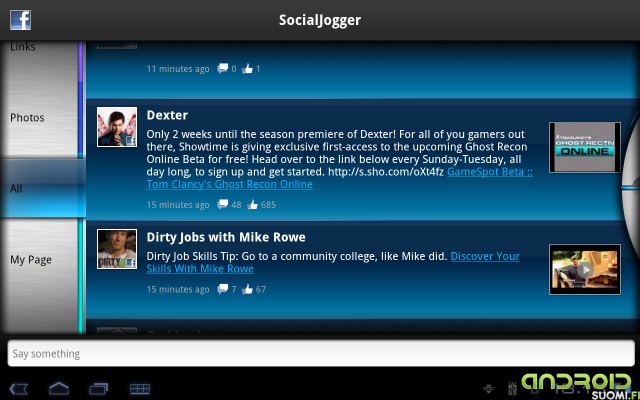Open the recent apps view
Screen dimensions: 640x400
(x=99, y=388)
